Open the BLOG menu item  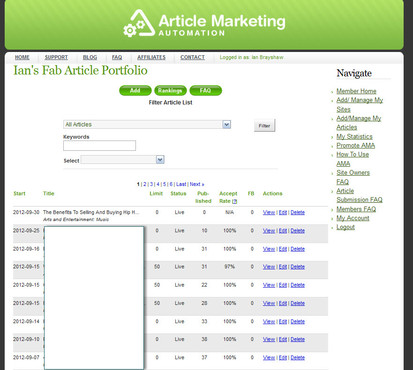point(90,58)
